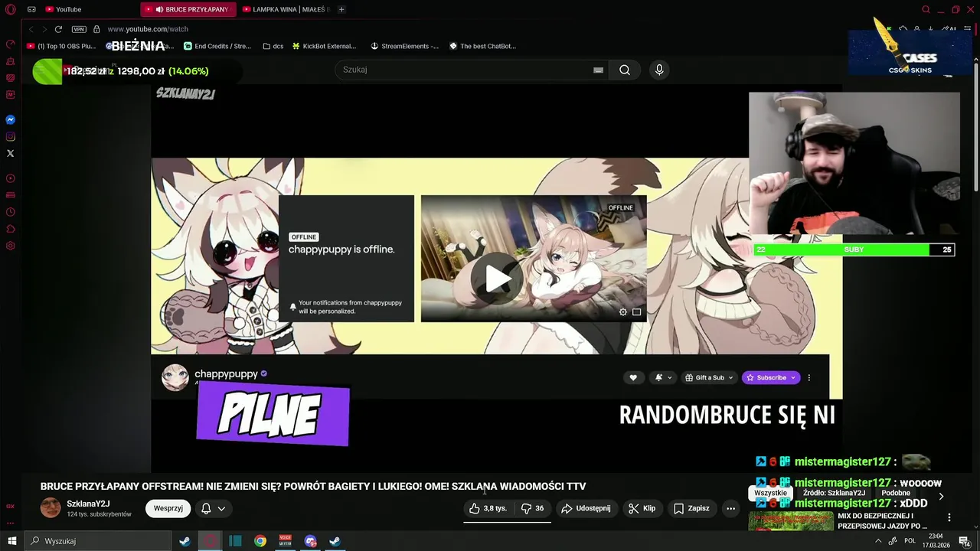Click Windows taskbar Wyszukaj search box

(96, 541)
